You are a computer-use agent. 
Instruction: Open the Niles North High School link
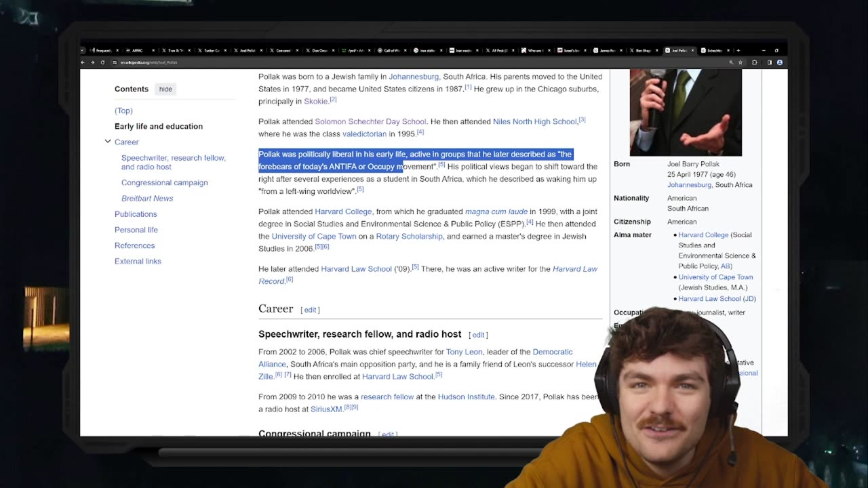tap(535, 122)
